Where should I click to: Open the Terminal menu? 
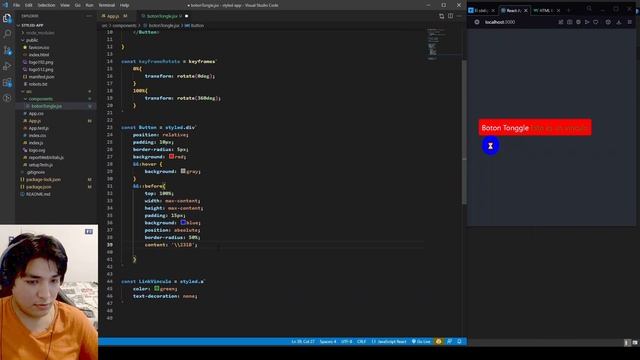[x=107, y=5]
